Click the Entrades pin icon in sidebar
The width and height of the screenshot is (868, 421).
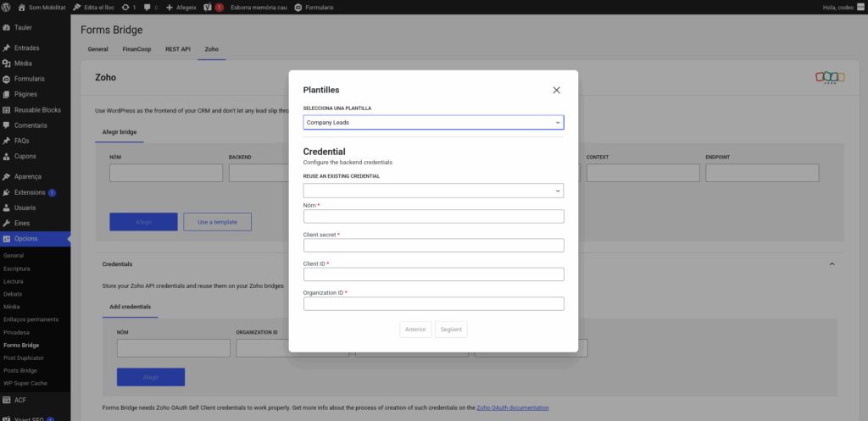(x=7, y=48)
